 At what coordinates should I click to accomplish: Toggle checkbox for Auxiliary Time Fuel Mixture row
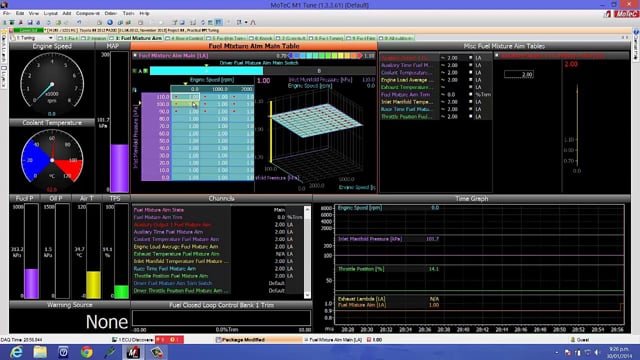[x=470, y=65]
